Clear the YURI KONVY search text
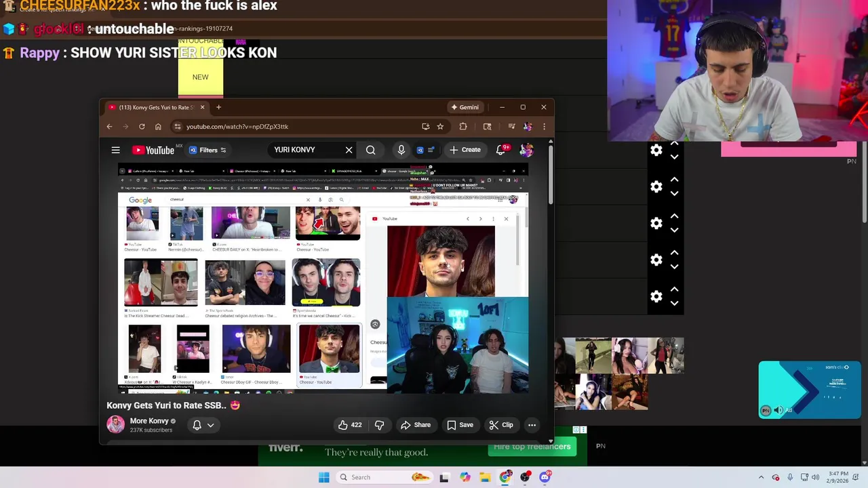This screenshot has height=488, width=868. coord(349,150)
